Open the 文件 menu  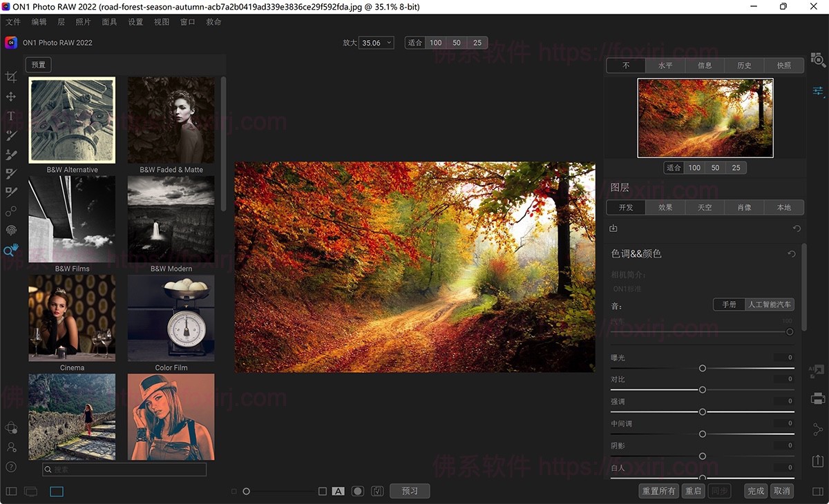(13, 21)
